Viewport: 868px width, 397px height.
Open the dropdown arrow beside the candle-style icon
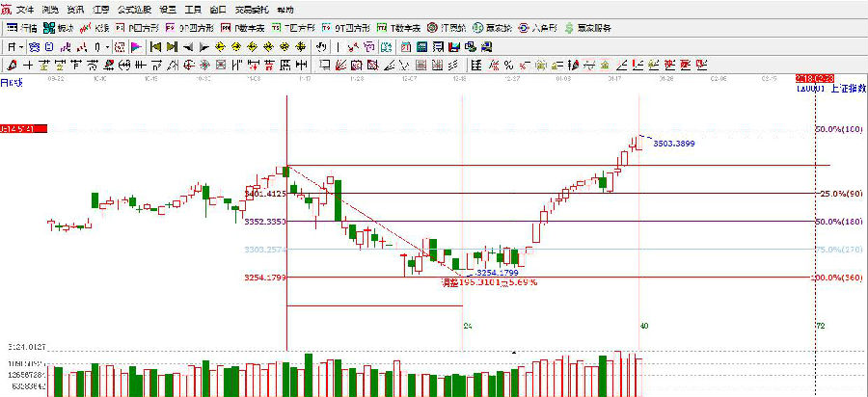click(x=109, y=46)
